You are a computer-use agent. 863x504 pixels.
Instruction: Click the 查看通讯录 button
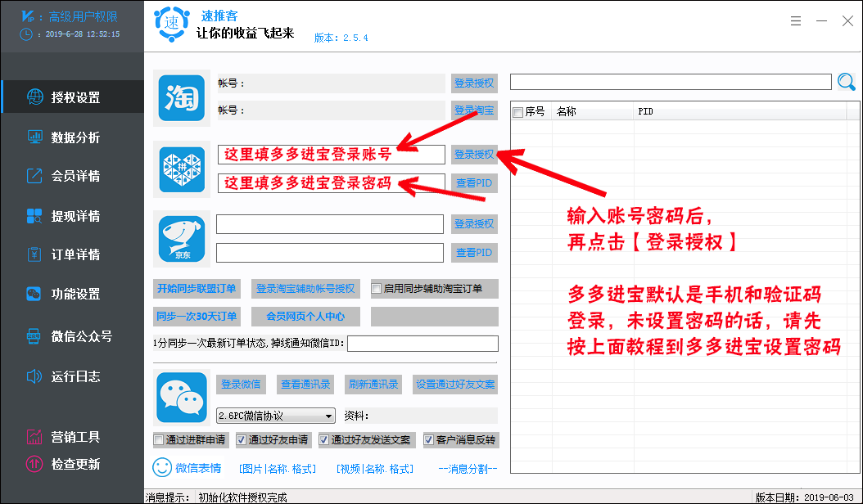pos(305,384)
